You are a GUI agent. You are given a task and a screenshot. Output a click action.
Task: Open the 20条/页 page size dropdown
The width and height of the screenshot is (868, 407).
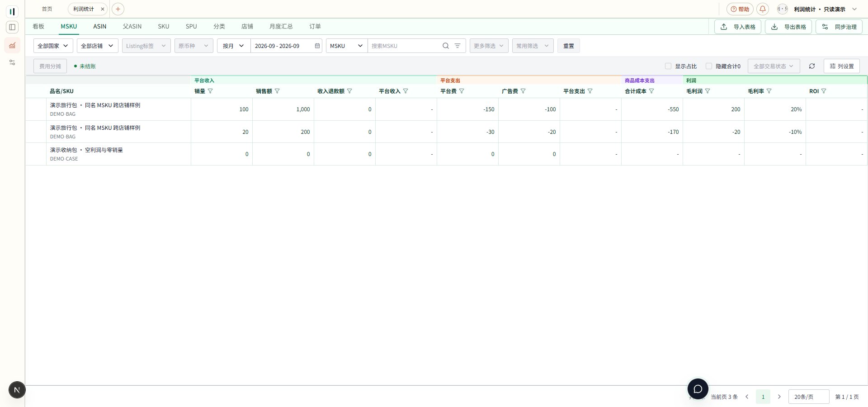tap(809, 397)
